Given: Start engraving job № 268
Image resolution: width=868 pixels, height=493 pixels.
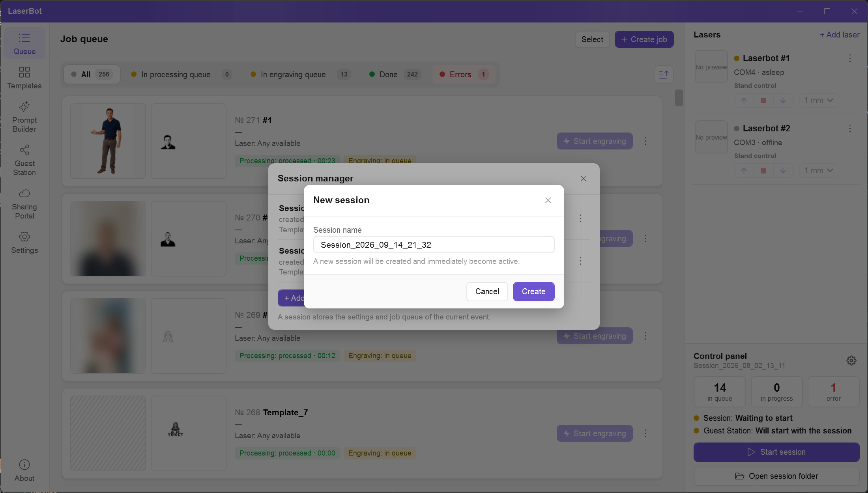Looking at the screenshot, I should coord(595,433).
